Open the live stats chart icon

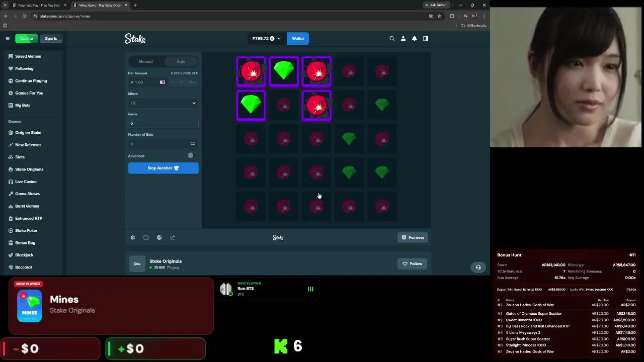click(x=159, y=237)
